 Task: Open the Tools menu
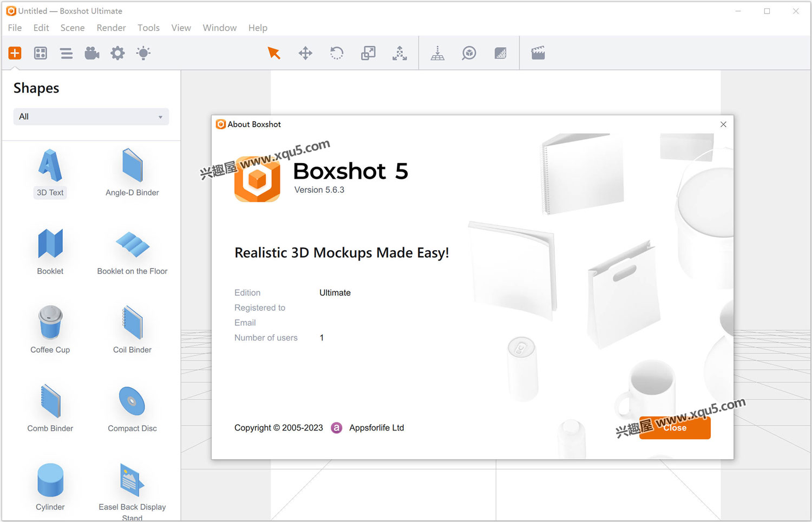click(148, 28)
